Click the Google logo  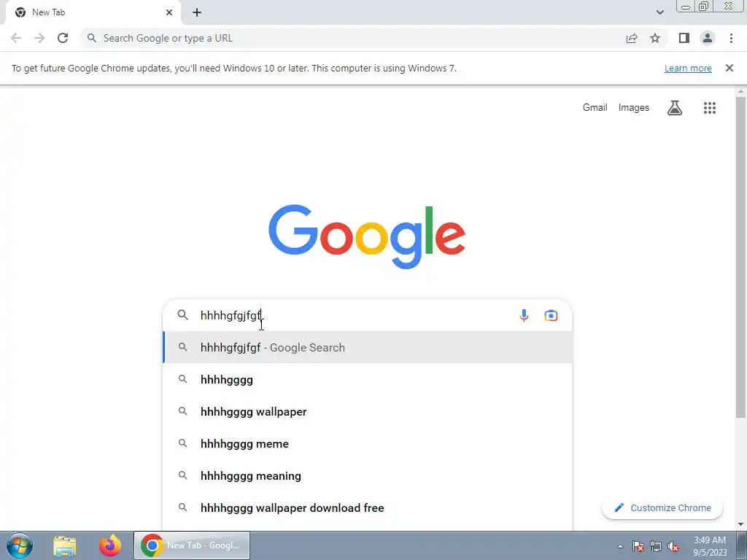click(367, 237)
